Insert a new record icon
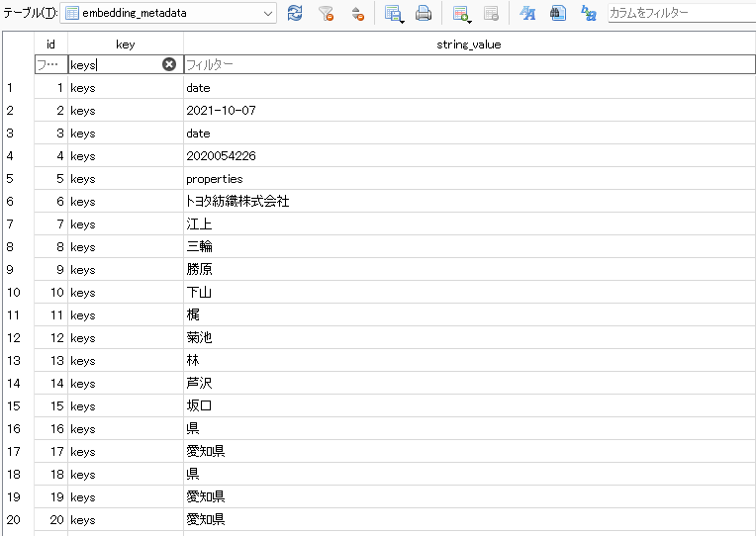This screenshot has width=756, height=536. click(461, 14)
